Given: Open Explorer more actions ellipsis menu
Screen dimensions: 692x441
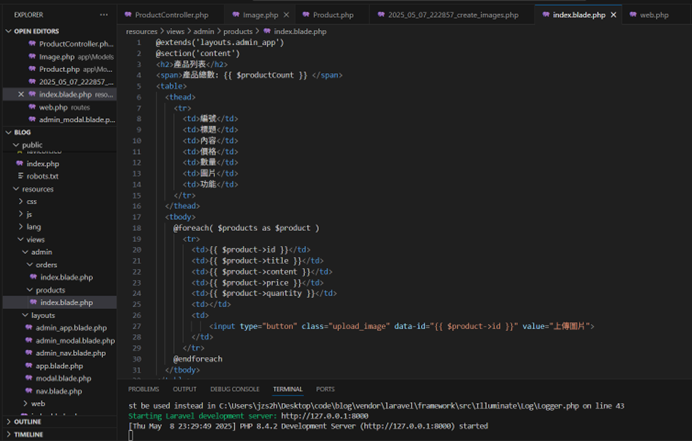Looking at the screenshot, I should [x=104, y=15].
